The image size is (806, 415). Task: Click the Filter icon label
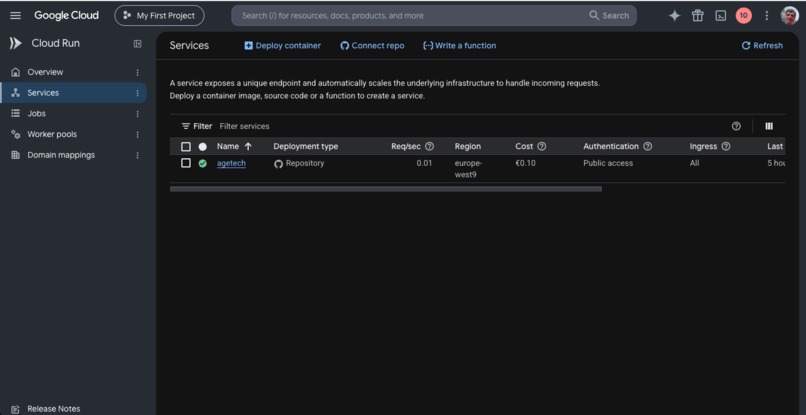(x=196, y=126)
